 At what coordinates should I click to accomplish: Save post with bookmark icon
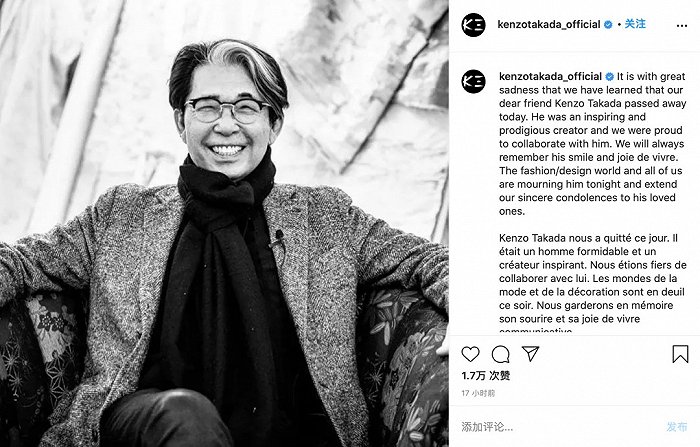point(680,354)
